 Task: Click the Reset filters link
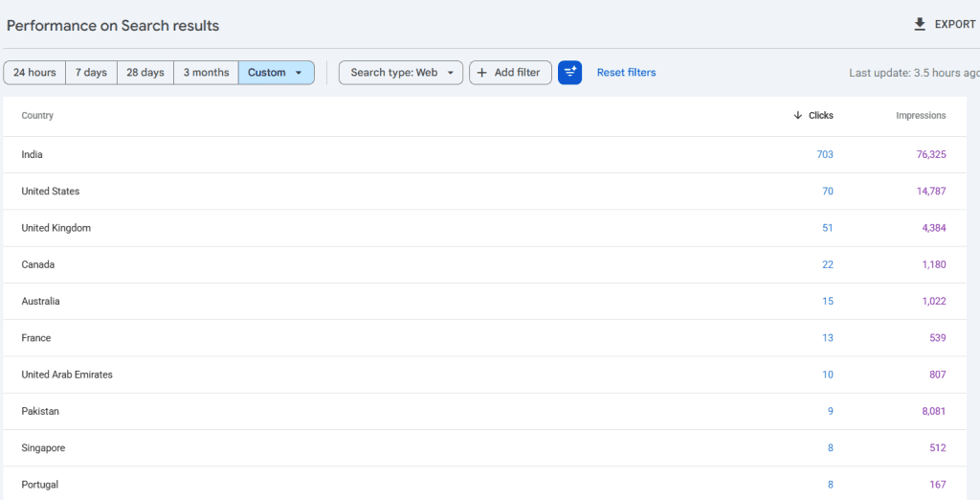coord(626,73)
